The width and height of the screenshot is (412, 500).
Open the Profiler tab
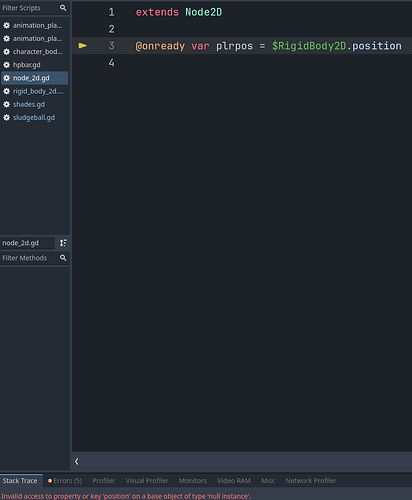click(104, 481)
